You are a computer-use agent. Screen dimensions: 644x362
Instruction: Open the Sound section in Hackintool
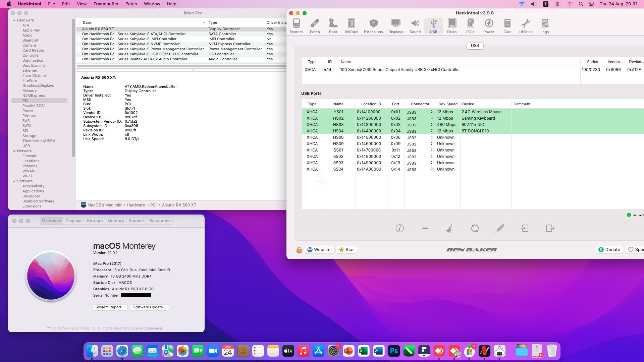(415, 26)
